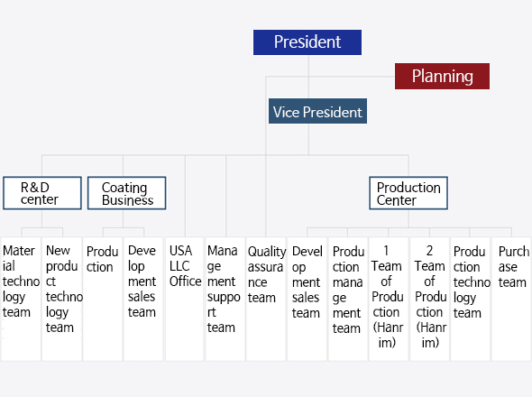The height and width of the screenshot is (397, 532).
Task: Click the Purchase team cell
Action: click(x=511, y=299)
